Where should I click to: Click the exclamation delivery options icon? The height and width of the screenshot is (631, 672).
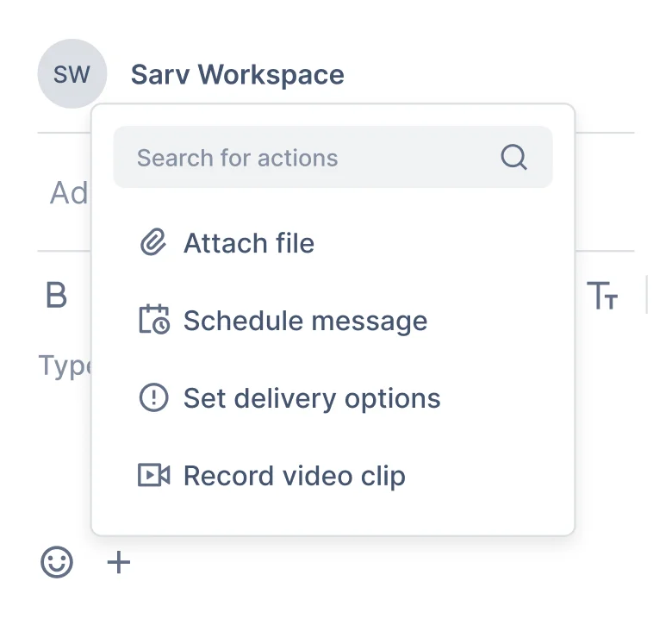point(154,397)
